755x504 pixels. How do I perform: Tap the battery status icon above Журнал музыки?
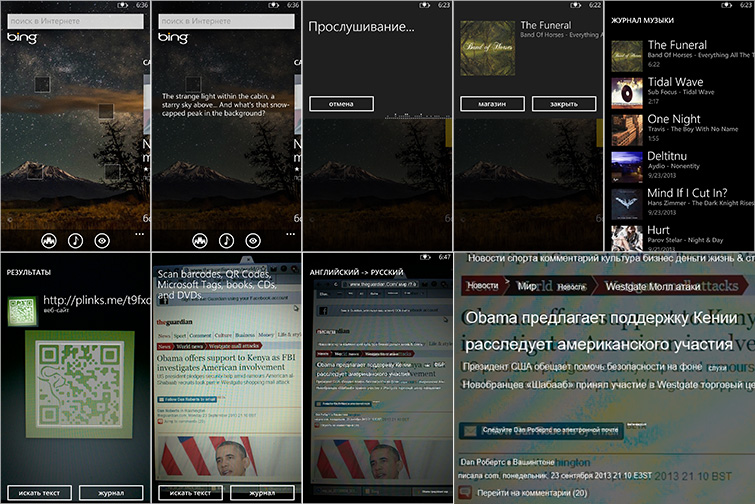pyautogui.click(x=727, y=5)
